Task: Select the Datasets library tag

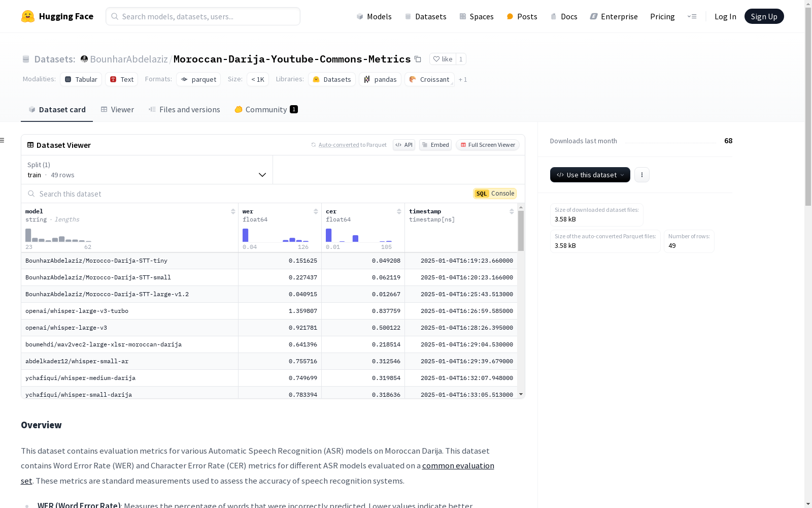Action: coord(332,79)
